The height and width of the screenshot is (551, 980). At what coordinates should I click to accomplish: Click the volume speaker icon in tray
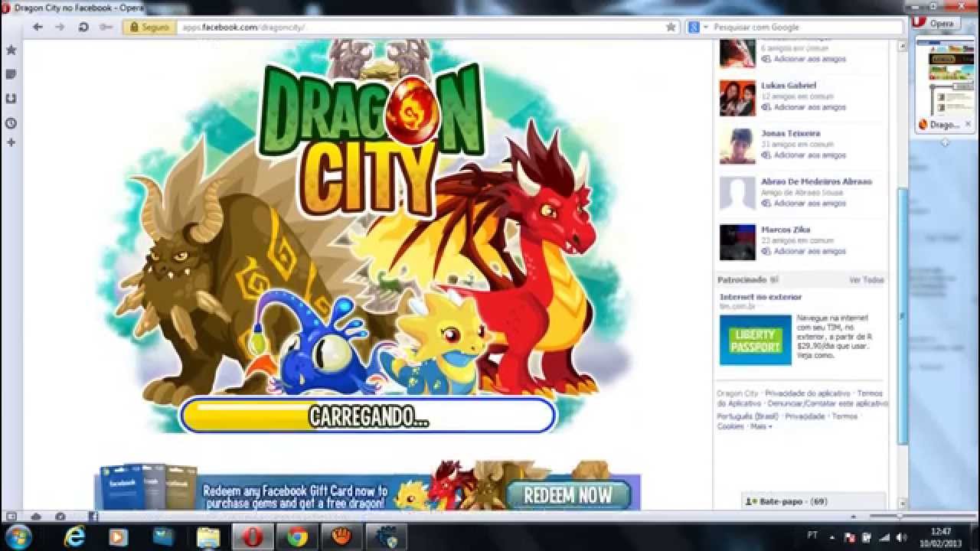(901, 537)
